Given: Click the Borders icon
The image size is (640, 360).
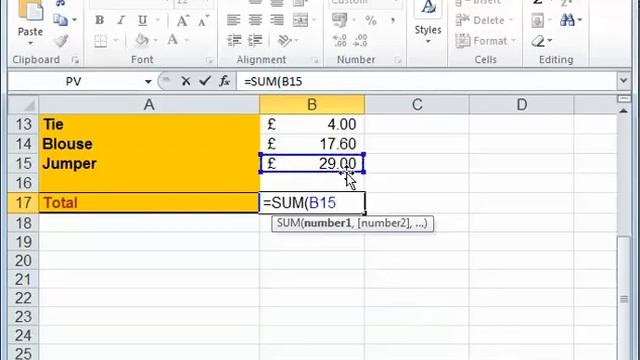Looking at the screenshot, I should (100, 40).
